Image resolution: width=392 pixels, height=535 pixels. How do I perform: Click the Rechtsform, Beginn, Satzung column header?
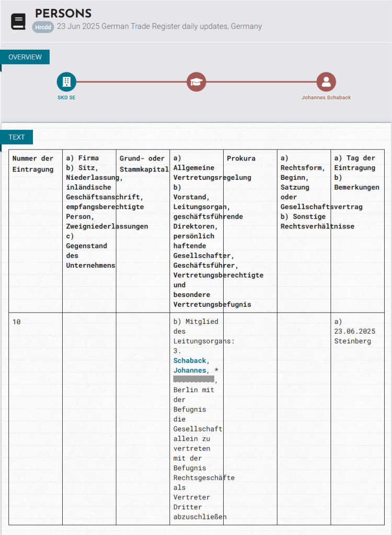point(303,192)
